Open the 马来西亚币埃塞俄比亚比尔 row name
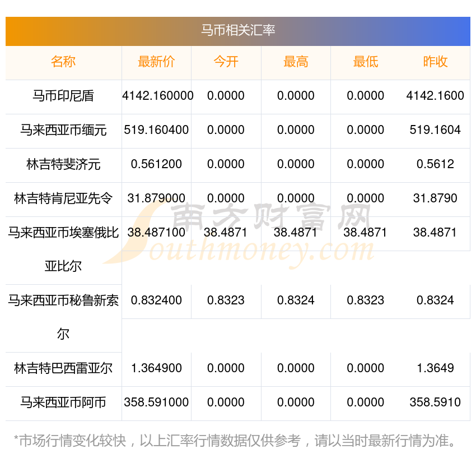476x458 pixels. (63, 249)
